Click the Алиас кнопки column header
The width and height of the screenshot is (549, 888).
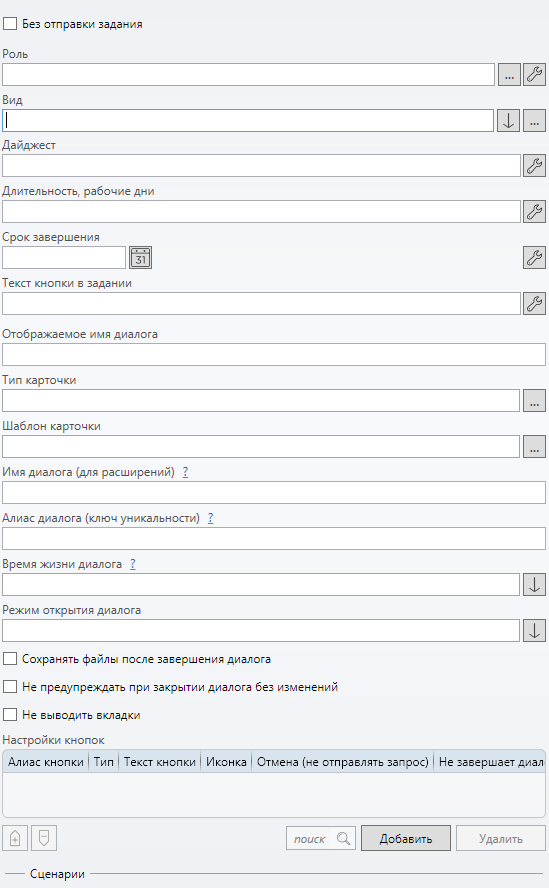coord(46,762)
